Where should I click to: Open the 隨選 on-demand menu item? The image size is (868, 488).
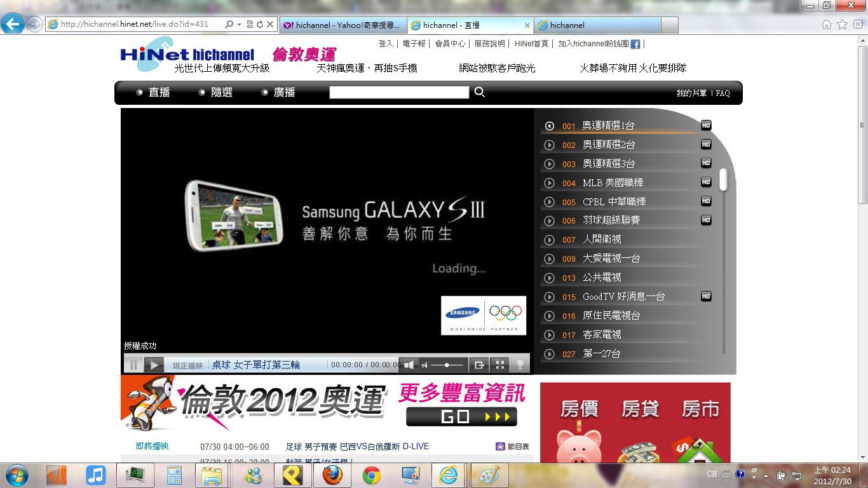221,92
